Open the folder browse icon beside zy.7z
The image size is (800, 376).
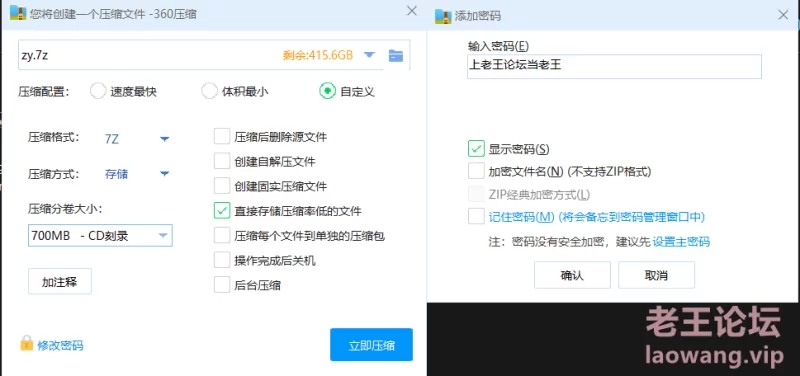click(396, 56)
